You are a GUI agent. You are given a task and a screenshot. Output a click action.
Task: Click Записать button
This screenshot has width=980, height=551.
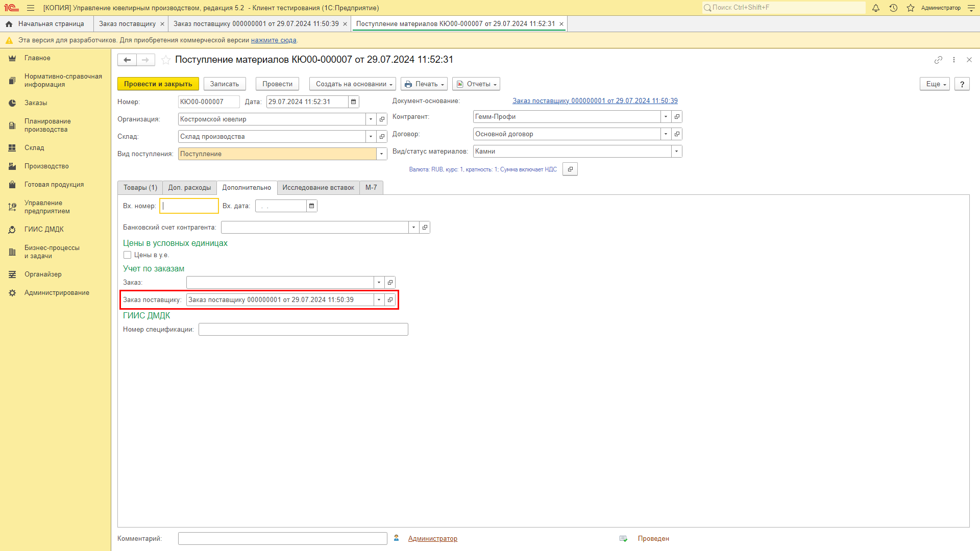[x=225, y=84]
